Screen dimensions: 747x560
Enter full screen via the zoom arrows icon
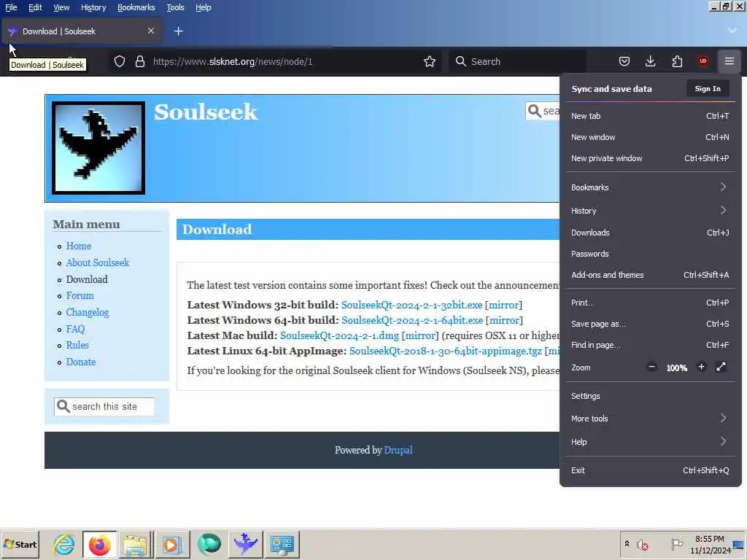click(721, 367)
